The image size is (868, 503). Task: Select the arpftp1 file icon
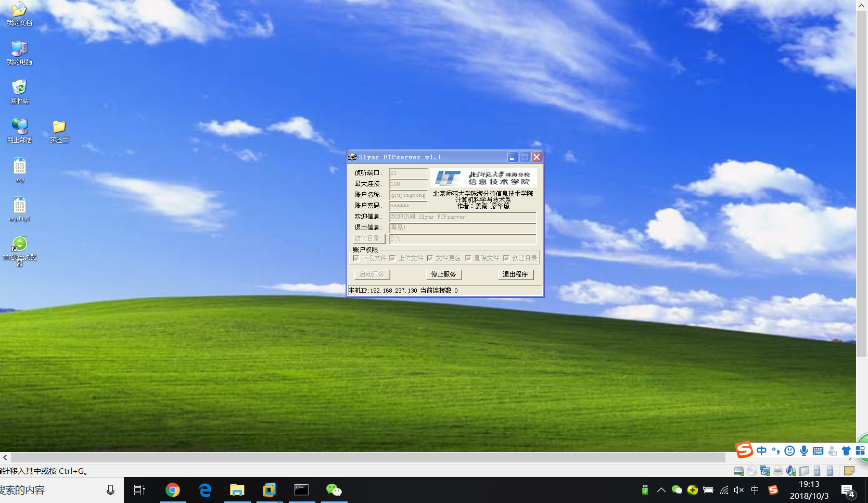pyautogui.click(x=19, y=209)
